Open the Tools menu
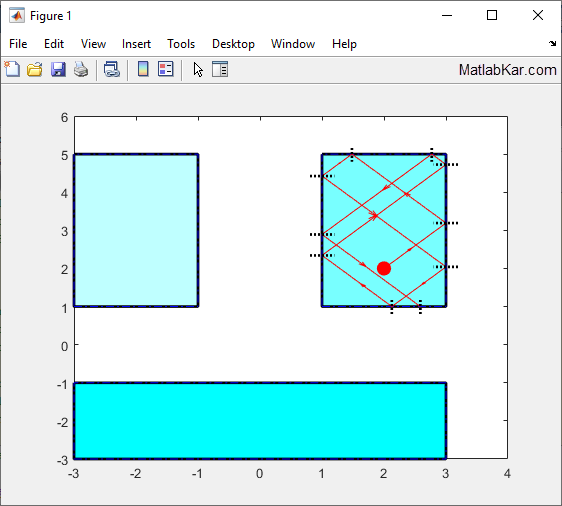Image resolution: width=562 pixels, height=506 pixels. coord(181,44)
